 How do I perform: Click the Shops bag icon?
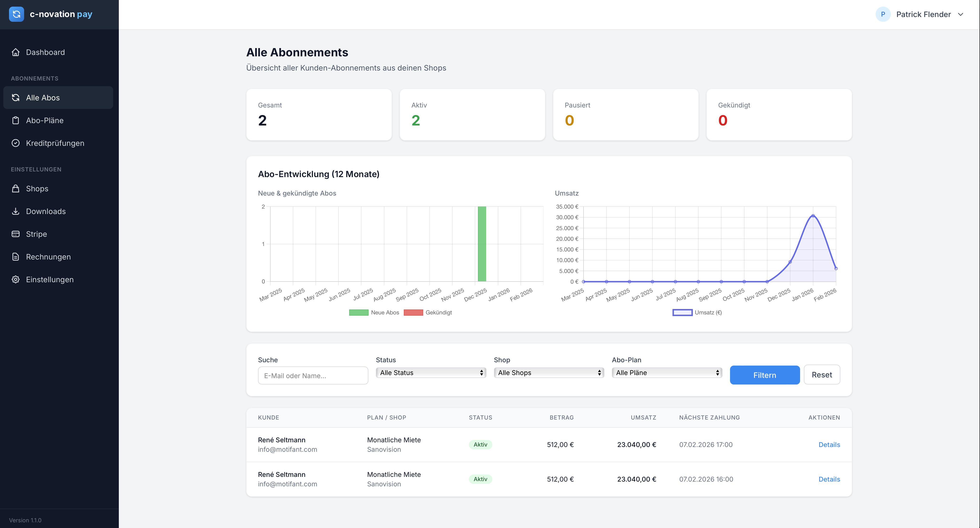[16, 189]
